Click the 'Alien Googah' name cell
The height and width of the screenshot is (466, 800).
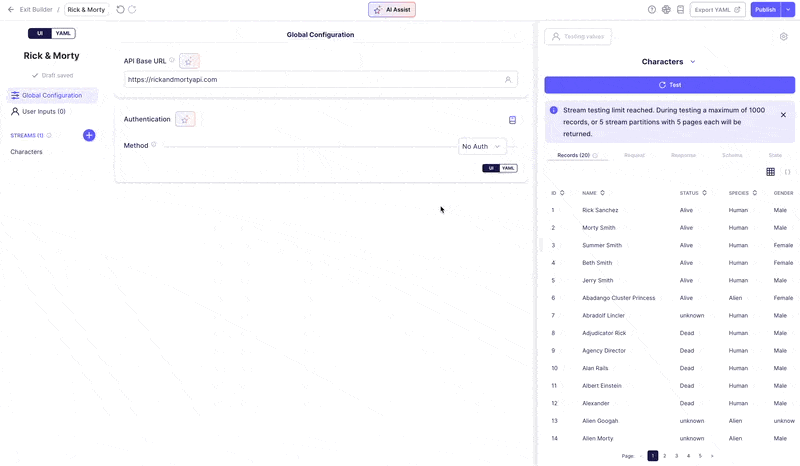pyautogui.click(x=600, y=421)
